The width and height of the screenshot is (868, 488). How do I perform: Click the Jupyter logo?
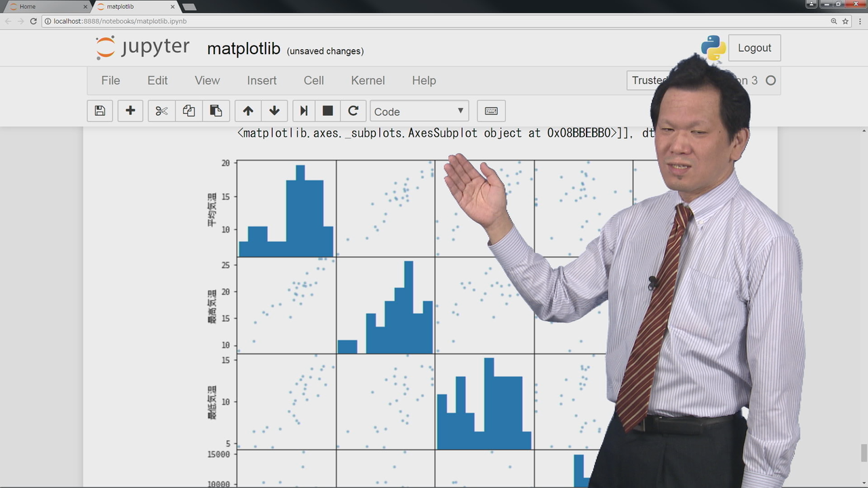[142, 48]
